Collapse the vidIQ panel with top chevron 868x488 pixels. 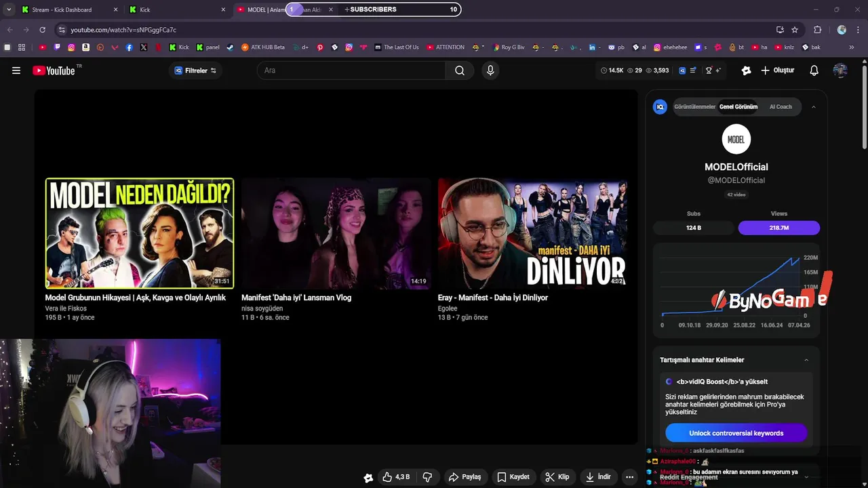click(x=814, y=107)
